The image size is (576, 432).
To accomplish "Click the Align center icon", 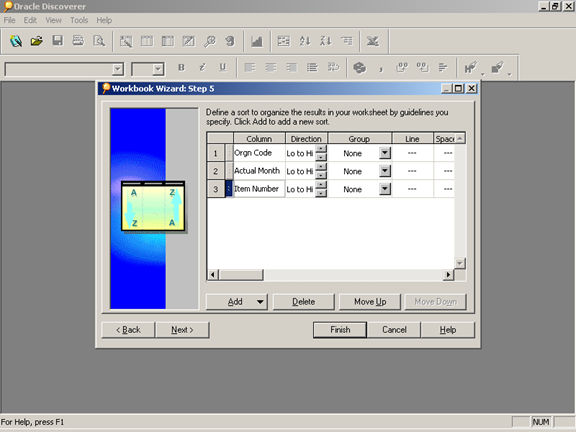I will click(271, 68).
